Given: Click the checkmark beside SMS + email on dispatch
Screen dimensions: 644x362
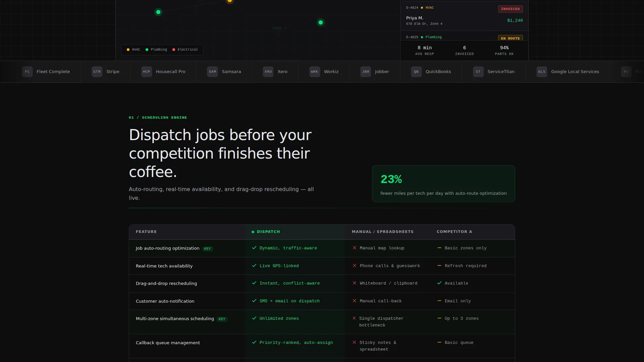Looking at the screenshot, I should click(x=254, y=301).
